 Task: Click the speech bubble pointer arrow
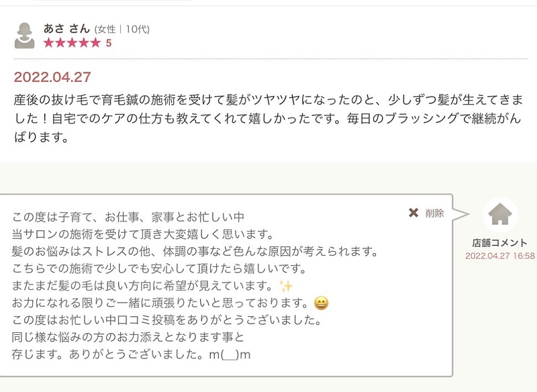pyautogui.click(x=460, y=214)
